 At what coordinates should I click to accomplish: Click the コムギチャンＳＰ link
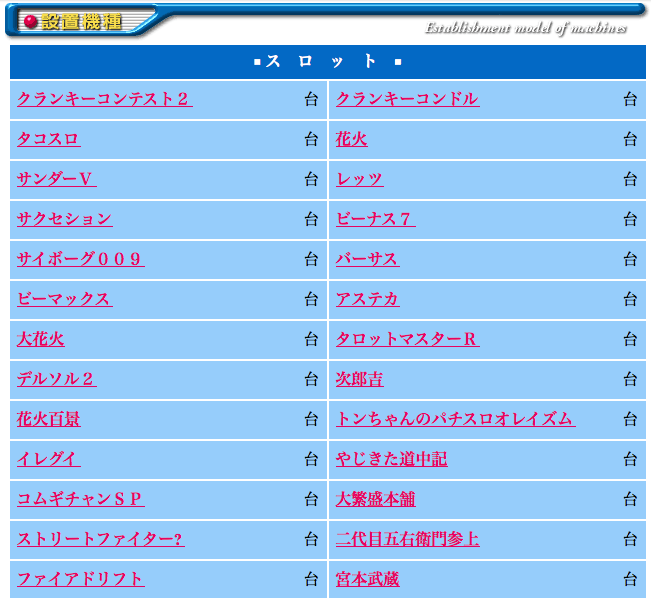pyautogui.click(x=81, y=499)
